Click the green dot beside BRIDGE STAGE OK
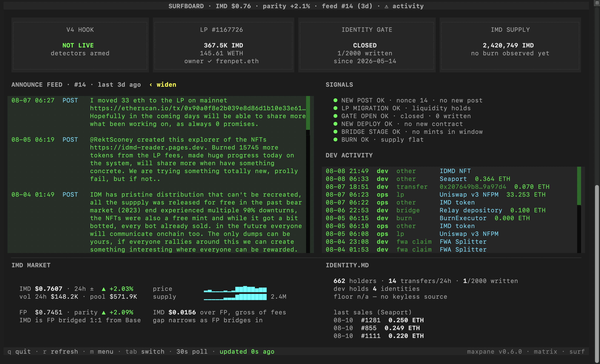Viewport: 600px width, 364px height. click(x=335, y=132)
